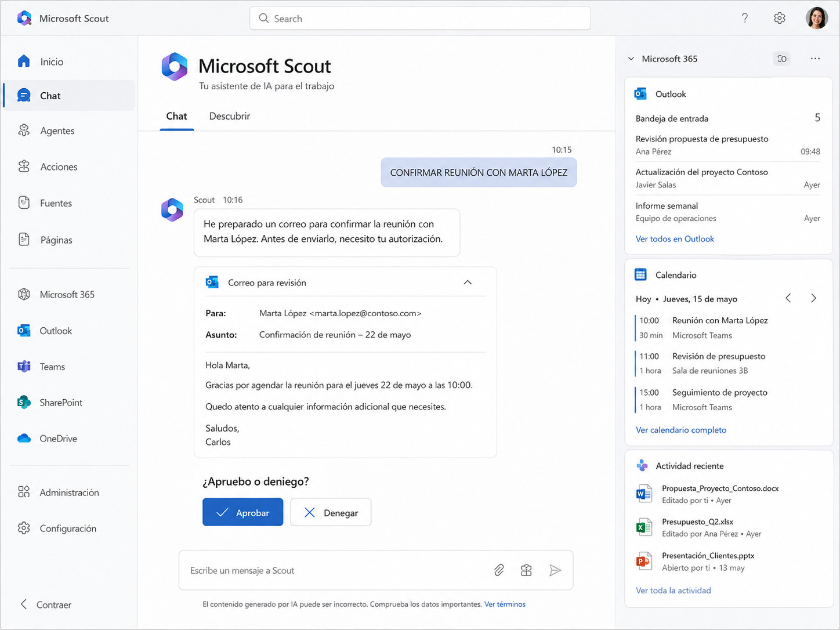Viewport: 840px width, 630px height.
Task: Open the Administración icon in sidebar
Action: pos(24,493)
